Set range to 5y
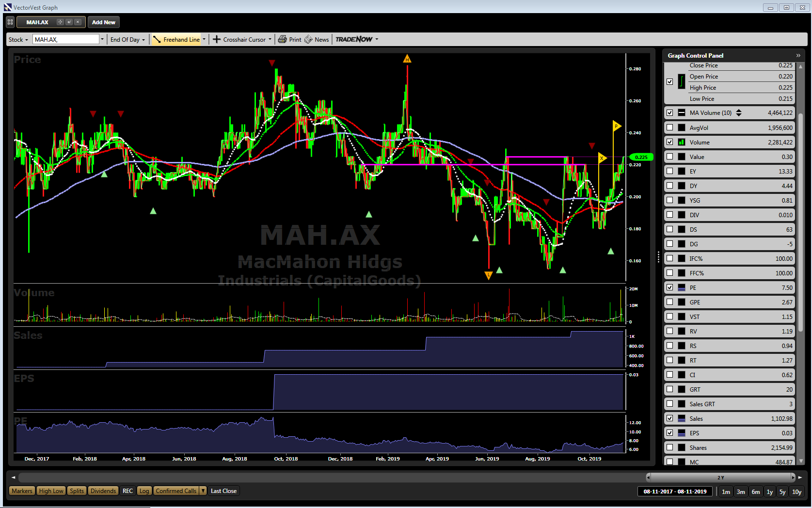The height and width of the screenshot is (508, 812). click(782, 492)
